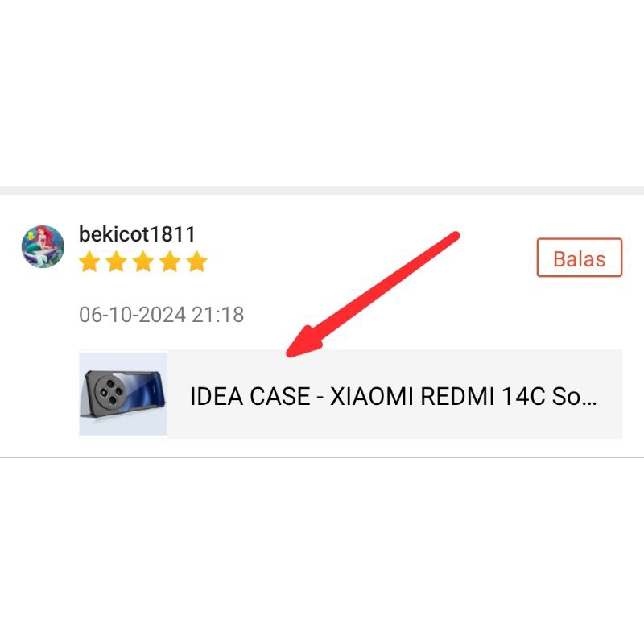Click the review date 06-10-2024 21:18
The image size is (644, 644).
162,315
